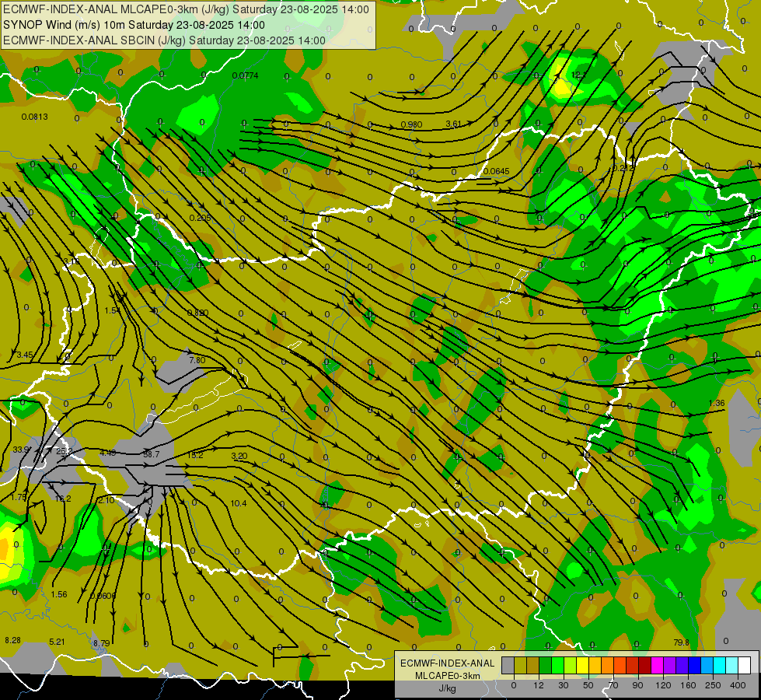This screenshot has width=761, height=700.
Task: Select the data value '38.7'
Action: [x=152, y=455]
